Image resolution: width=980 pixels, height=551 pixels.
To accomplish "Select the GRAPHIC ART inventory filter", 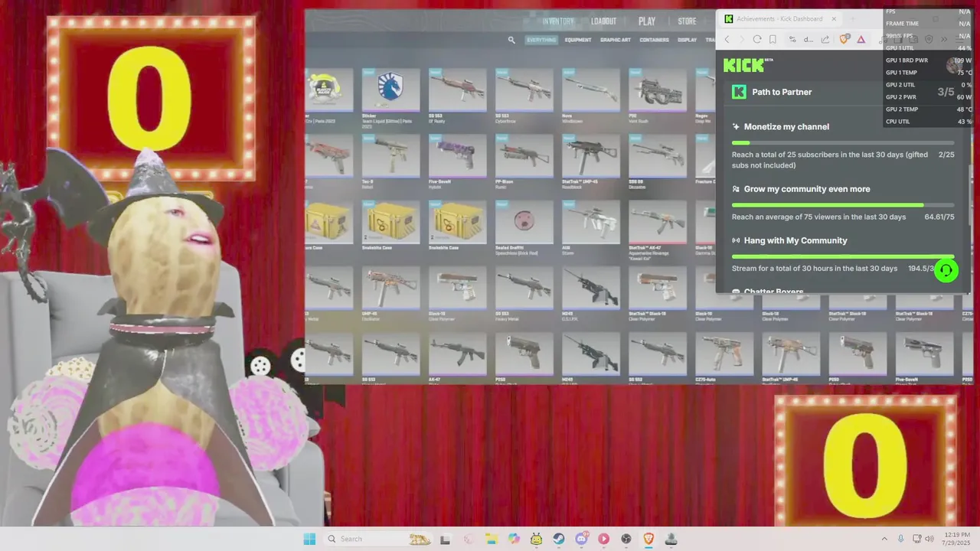I will pyautogui.click(x=616, y=40).
